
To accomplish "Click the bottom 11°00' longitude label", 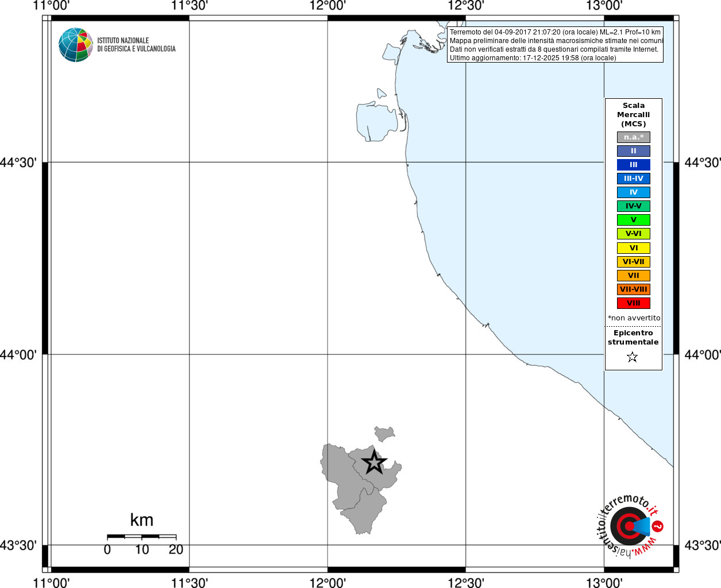I will click(51, 583).
